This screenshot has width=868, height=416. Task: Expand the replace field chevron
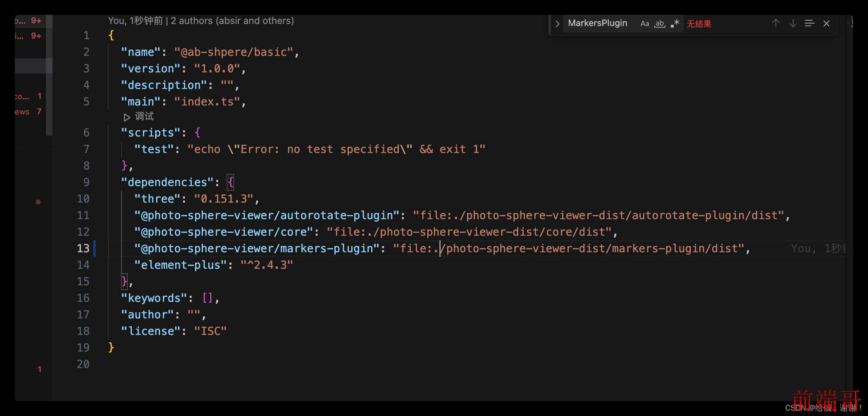pyautogui.click(x=557, y=24)
